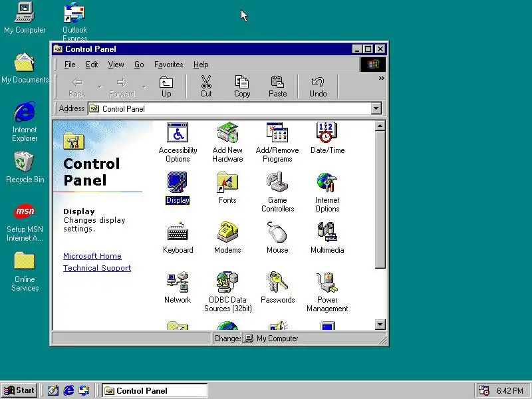Open the Date/Time applet
Image resolution: width=532 pixels, height=399 pixels.
click(327, 138)
